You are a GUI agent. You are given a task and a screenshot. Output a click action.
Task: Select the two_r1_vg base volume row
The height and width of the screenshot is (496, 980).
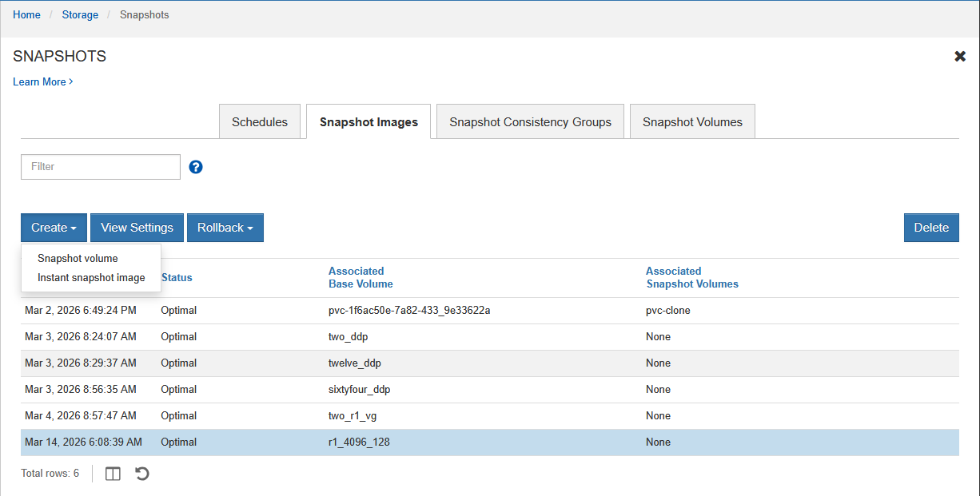point(490,415)
